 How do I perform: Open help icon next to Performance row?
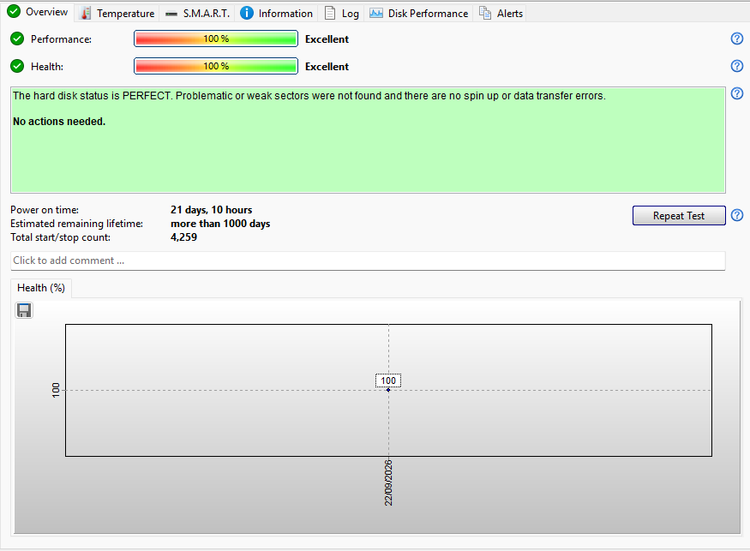[x=737, y=39]
